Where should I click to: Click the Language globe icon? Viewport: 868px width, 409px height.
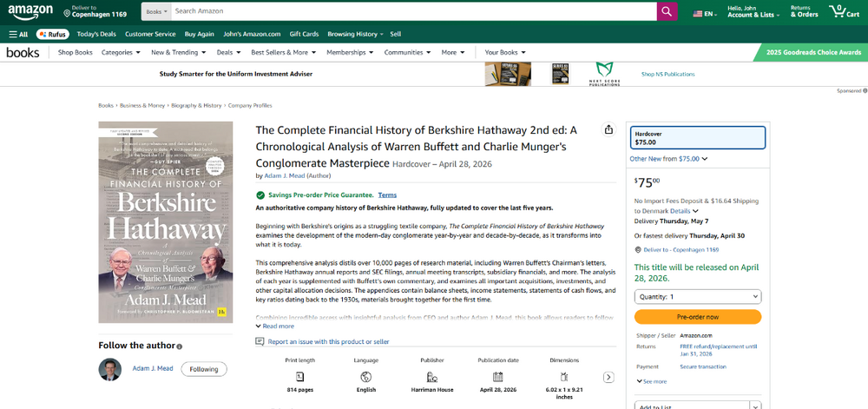pos(366,377)
